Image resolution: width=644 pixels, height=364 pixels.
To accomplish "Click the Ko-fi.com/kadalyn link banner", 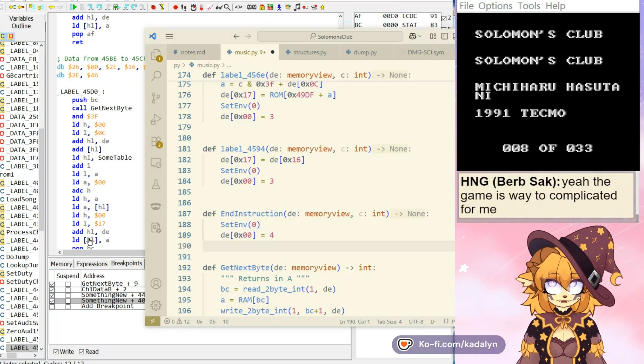I will [448, 344].
